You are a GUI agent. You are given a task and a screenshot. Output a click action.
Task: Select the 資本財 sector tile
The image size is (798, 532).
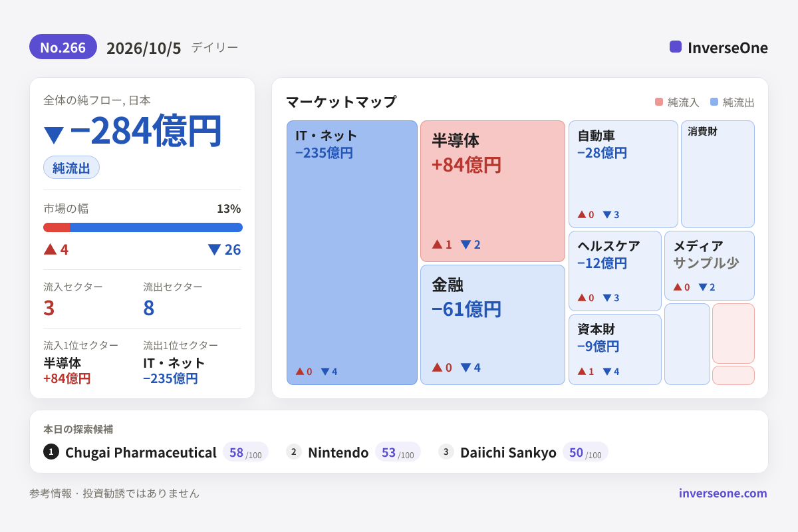615,349
